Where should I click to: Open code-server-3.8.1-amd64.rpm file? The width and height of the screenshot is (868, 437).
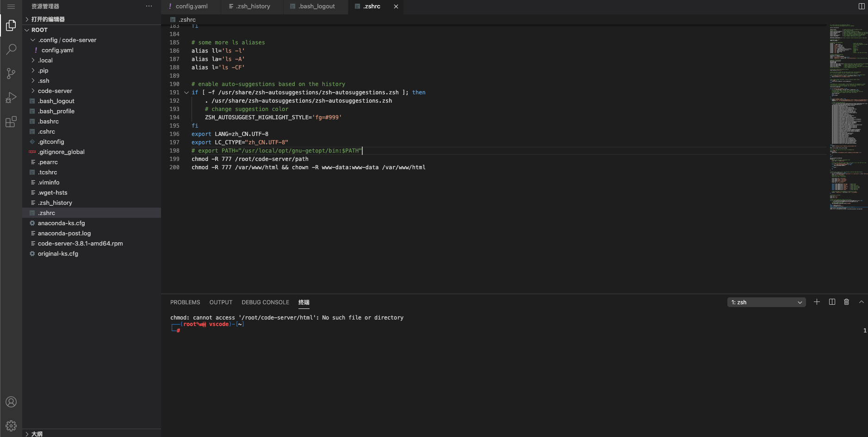click(92, 244)
